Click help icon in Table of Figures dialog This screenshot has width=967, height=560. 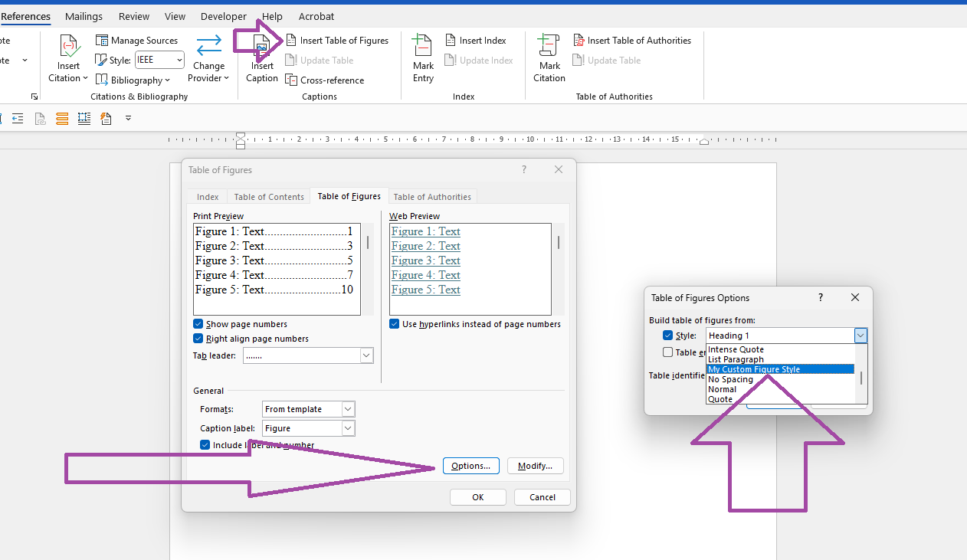(524, 169)
